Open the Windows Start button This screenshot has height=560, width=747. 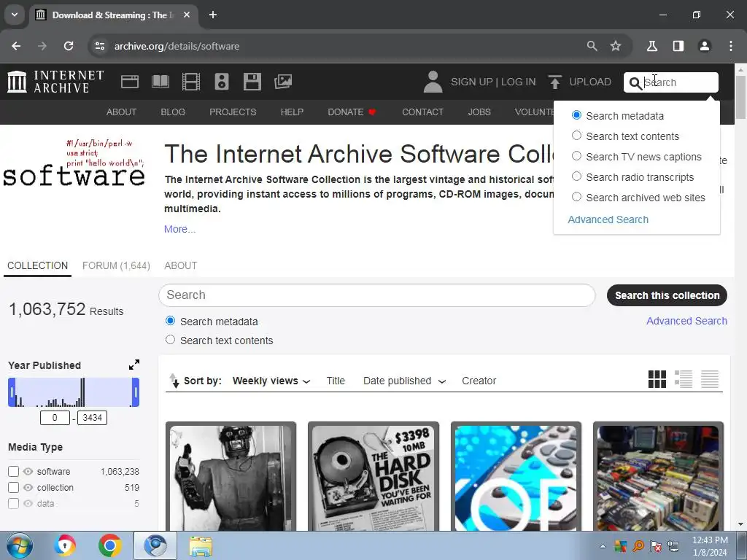tap(20, 545)
